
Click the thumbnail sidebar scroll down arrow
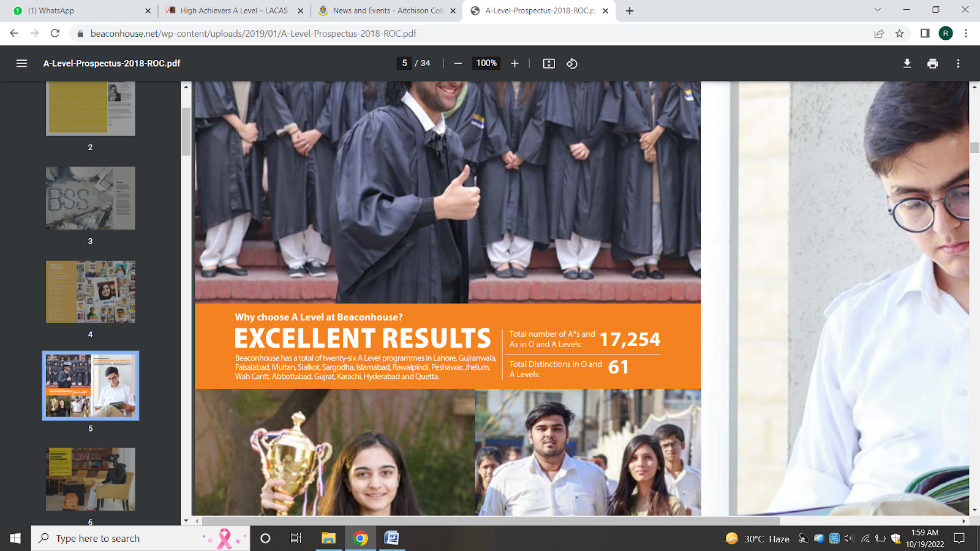click(x=186, y=521)
